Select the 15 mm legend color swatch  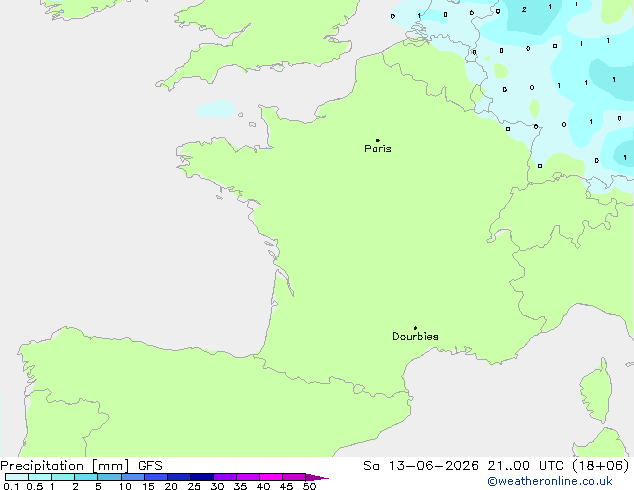click(155, 477)
